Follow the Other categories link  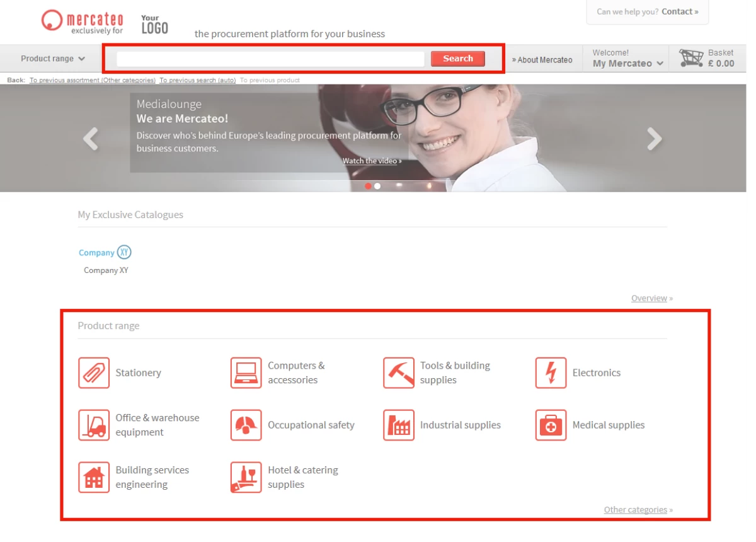click(x=635, y=509)
